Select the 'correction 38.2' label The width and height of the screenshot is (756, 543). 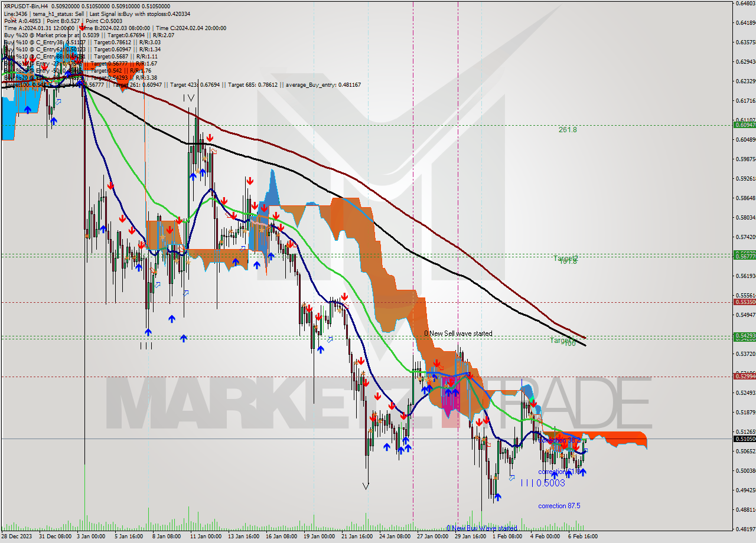coord(559,440)
